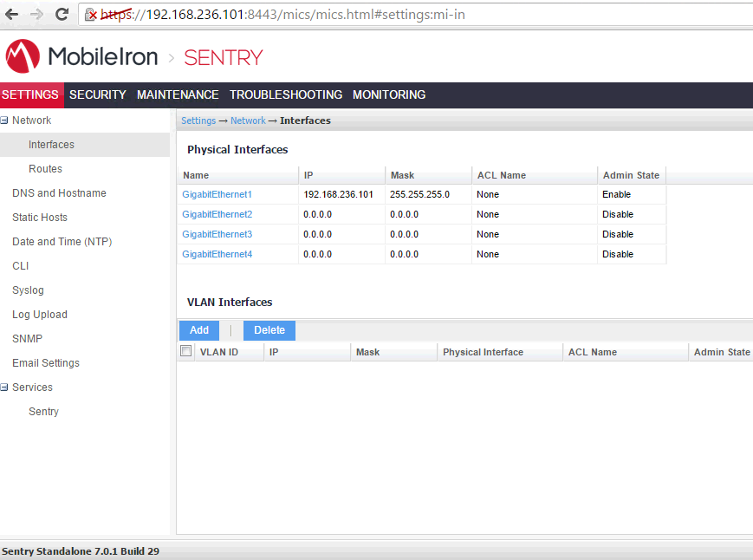Click the Physical Interface column header
The height and width of the screenshot is (560, 753).
coord(500,352)
